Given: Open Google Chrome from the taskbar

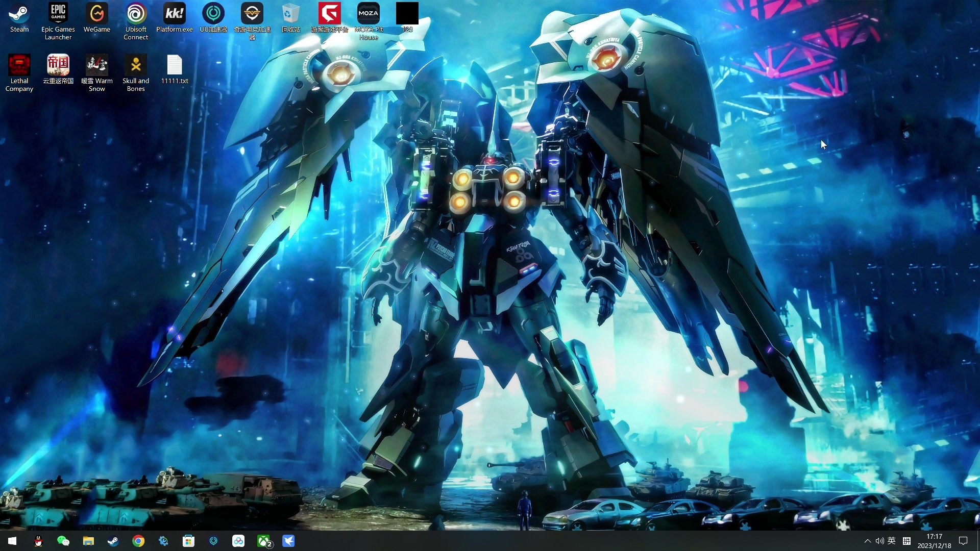Looking at the screenshot, I should point(138,541).
